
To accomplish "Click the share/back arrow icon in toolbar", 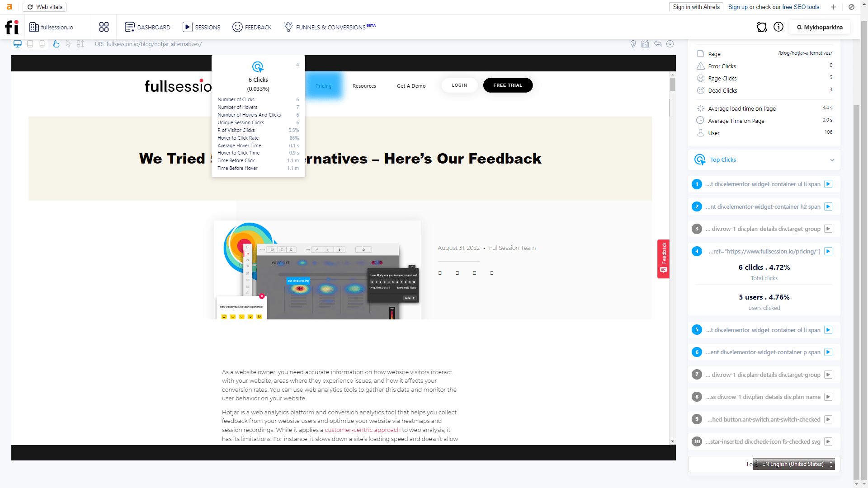I will (x=658, y=44).
